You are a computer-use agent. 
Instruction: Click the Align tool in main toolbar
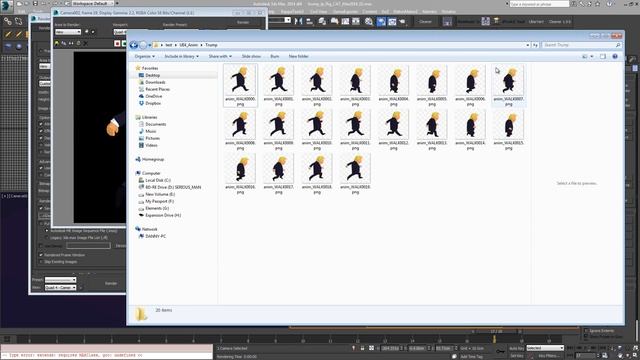(310, 21)
